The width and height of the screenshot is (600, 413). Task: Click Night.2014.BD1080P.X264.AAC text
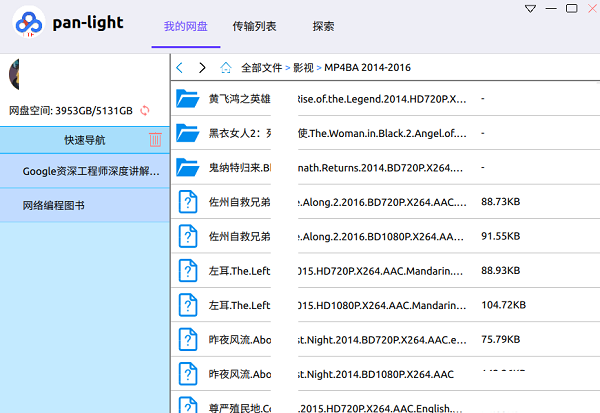(x=376, y=374)
